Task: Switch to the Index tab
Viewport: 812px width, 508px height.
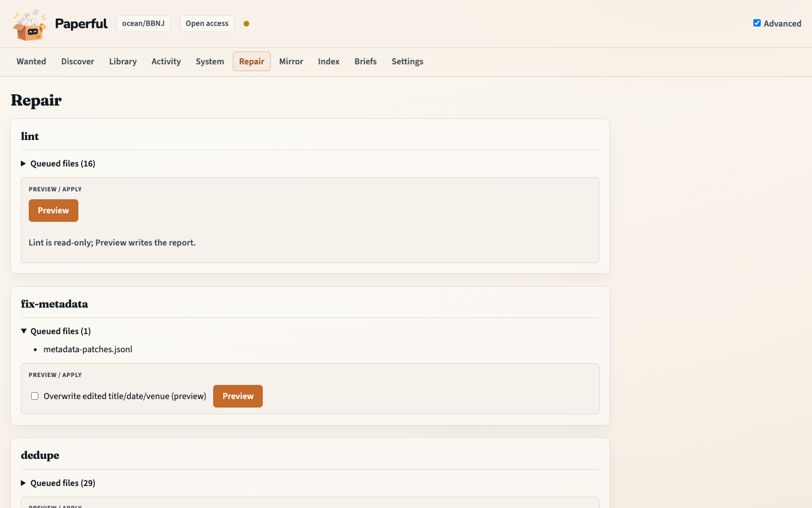Action: coord(329,62)
